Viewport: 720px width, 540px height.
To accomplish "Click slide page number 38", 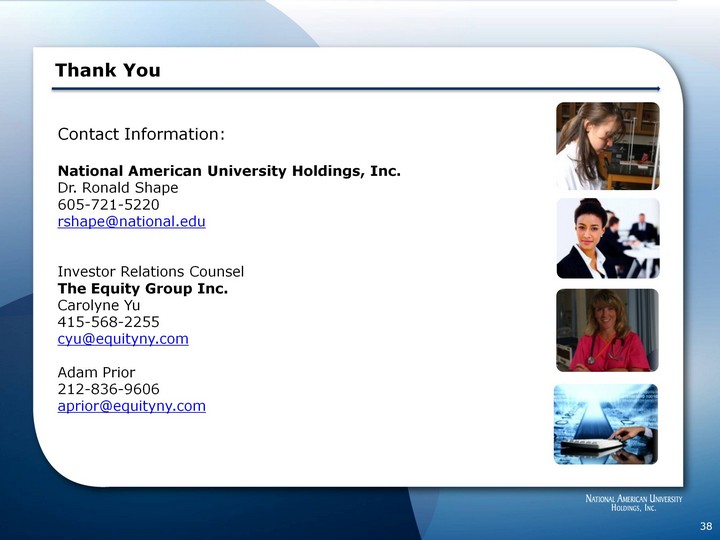I will point(706,526).
